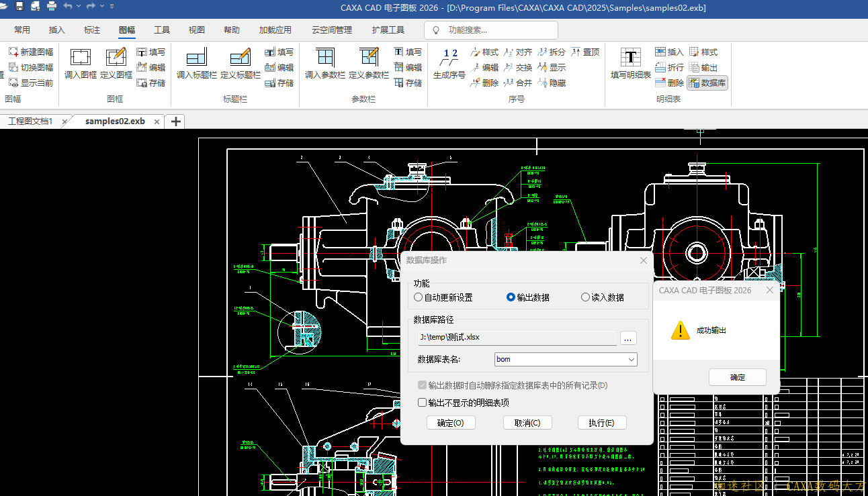Select the 读入数据 radio option

tap(585, 297)
